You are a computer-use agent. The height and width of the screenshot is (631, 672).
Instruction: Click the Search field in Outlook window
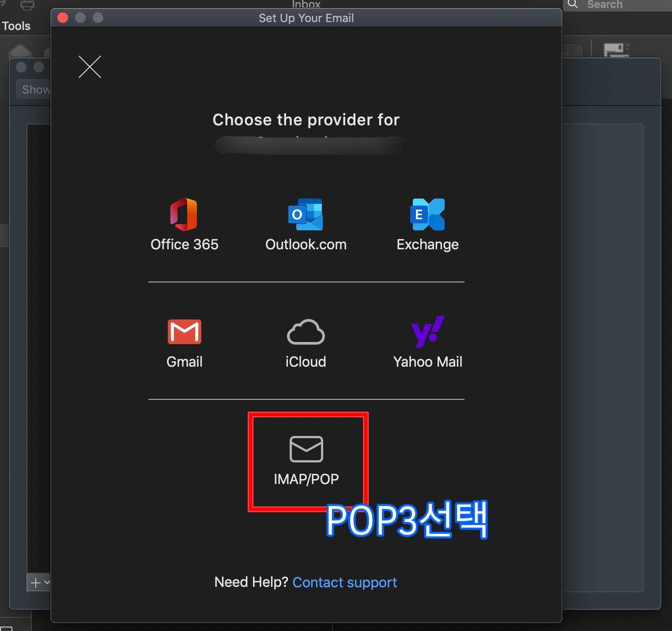[618, 5]
